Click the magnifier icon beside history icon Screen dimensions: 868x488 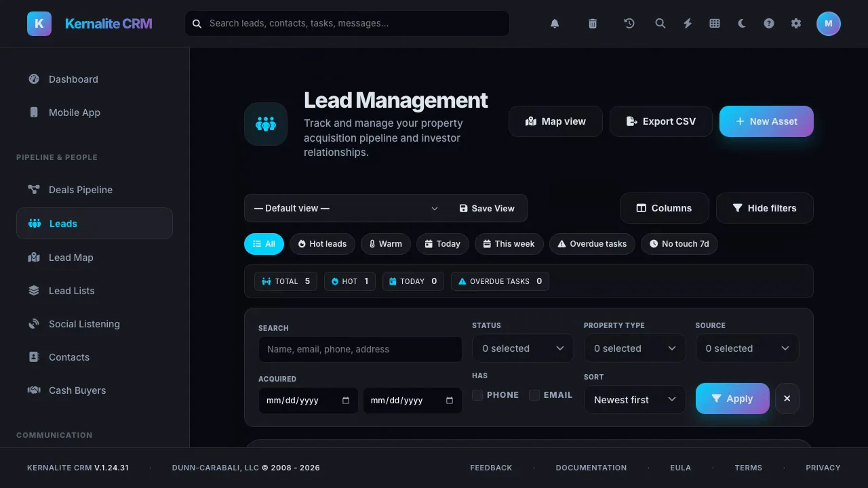tap(660, 24)
